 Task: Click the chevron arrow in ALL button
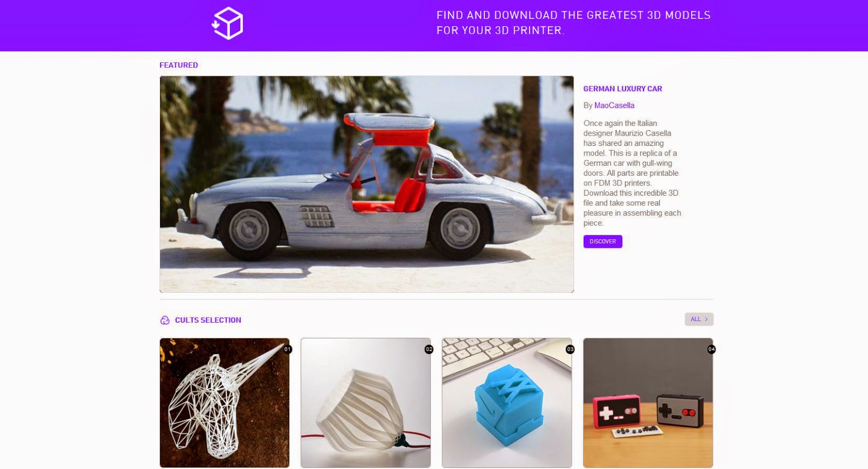pos(706,319)
